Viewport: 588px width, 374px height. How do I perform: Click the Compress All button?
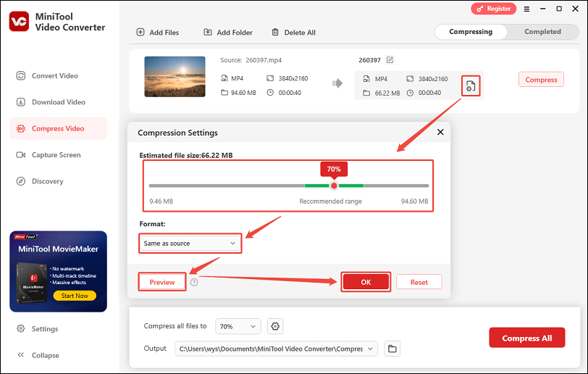[x=527, y=338]
